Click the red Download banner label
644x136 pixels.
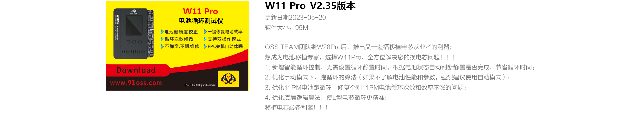136,70
